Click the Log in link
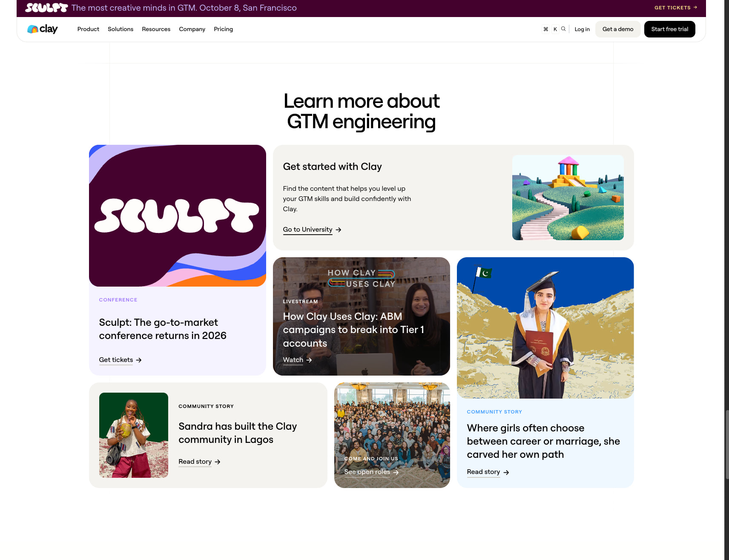Image resolution: width=729 pixels, height=560 pixels. pyautogui.click(x=582, y=29)
